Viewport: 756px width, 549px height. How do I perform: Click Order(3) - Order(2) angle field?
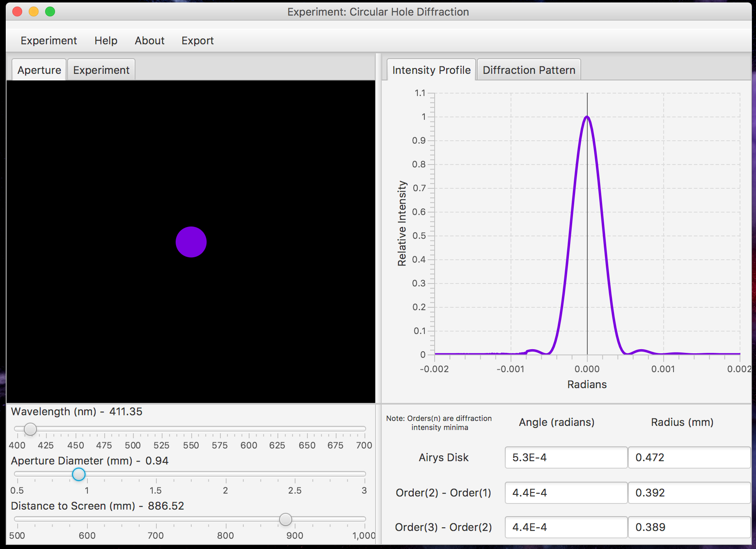pyautogui.click(x=566, y=527)
